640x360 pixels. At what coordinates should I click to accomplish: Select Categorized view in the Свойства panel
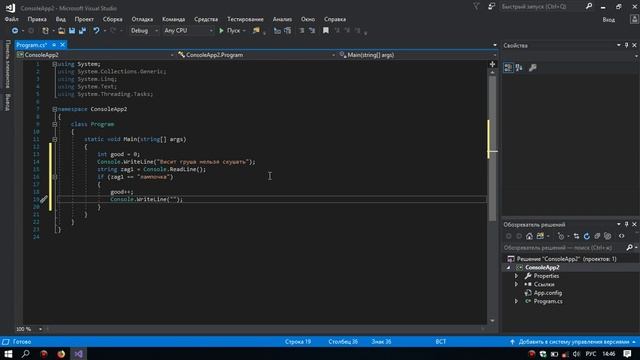pos(508,68)
